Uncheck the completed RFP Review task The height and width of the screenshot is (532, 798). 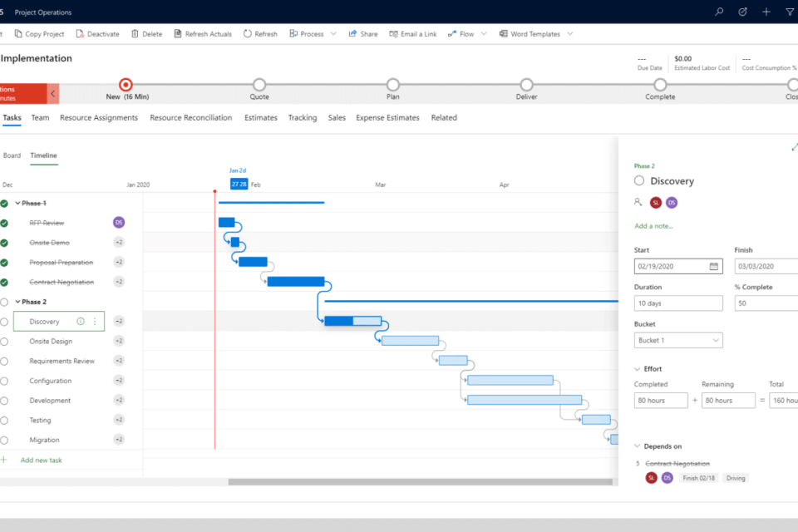point(4,223)
